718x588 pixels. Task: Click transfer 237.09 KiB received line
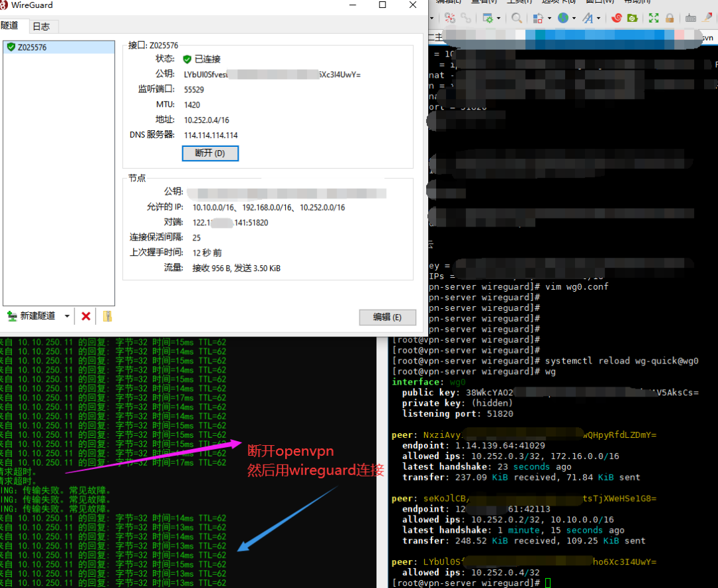[521, 477]
